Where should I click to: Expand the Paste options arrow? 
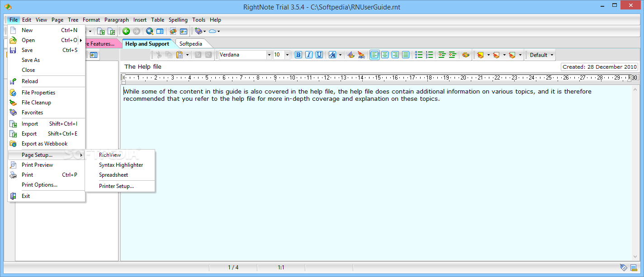(x=187, y=55)
